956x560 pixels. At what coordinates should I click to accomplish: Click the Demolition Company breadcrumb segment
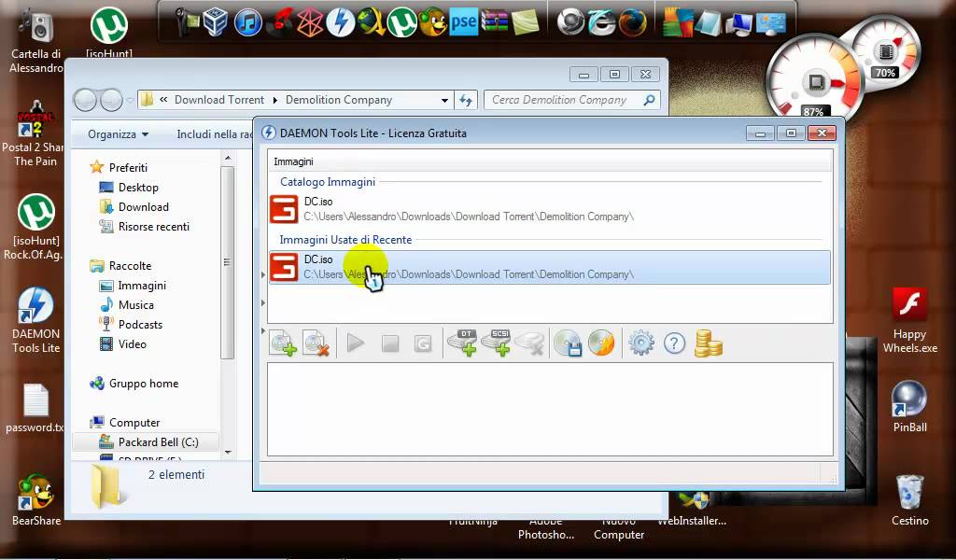[338, 99]
